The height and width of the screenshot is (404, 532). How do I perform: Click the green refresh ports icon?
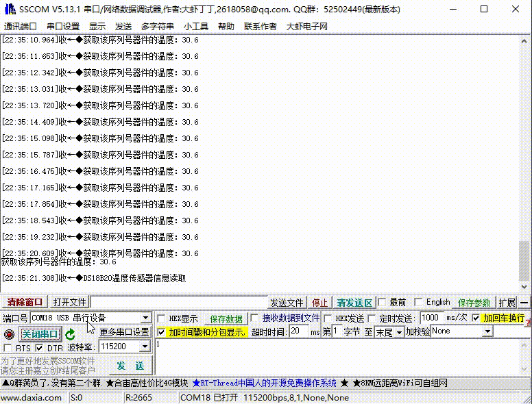[x=70, y=335]
